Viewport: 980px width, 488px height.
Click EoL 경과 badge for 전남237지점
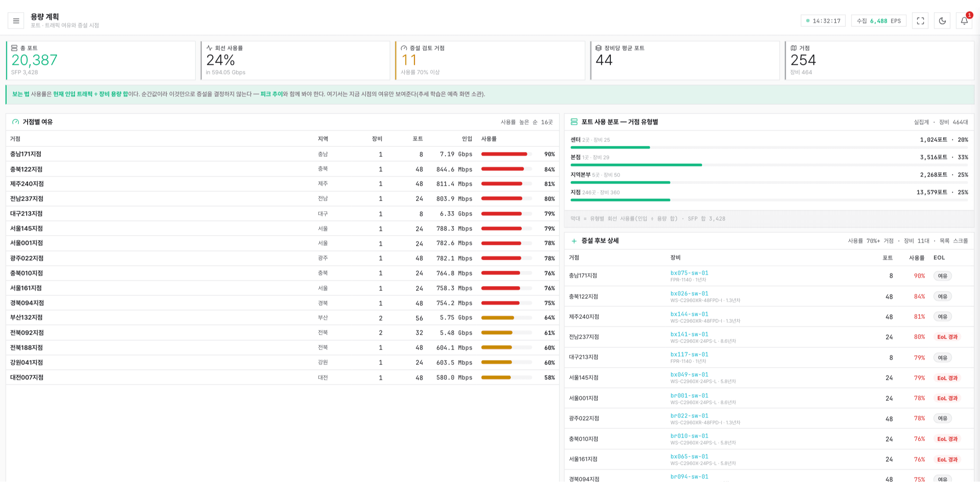(x=947, y=337)
